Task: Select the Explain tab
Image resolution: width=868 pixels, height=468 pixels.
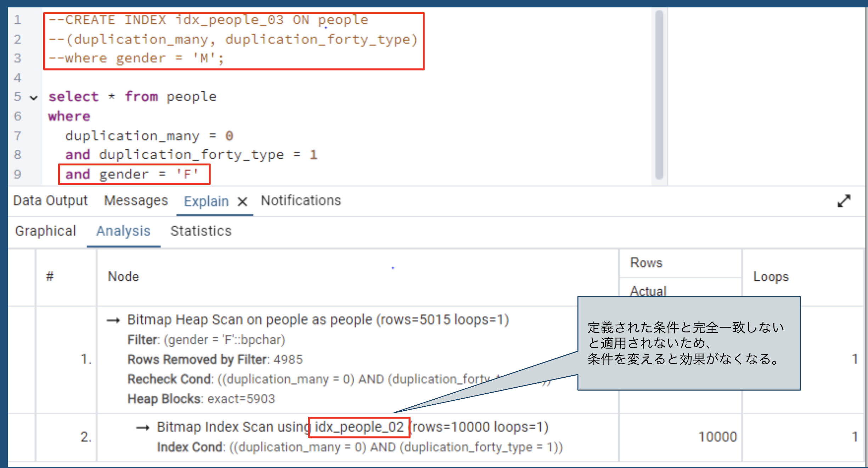Action: pyautogui.click(x=206, y=201)
